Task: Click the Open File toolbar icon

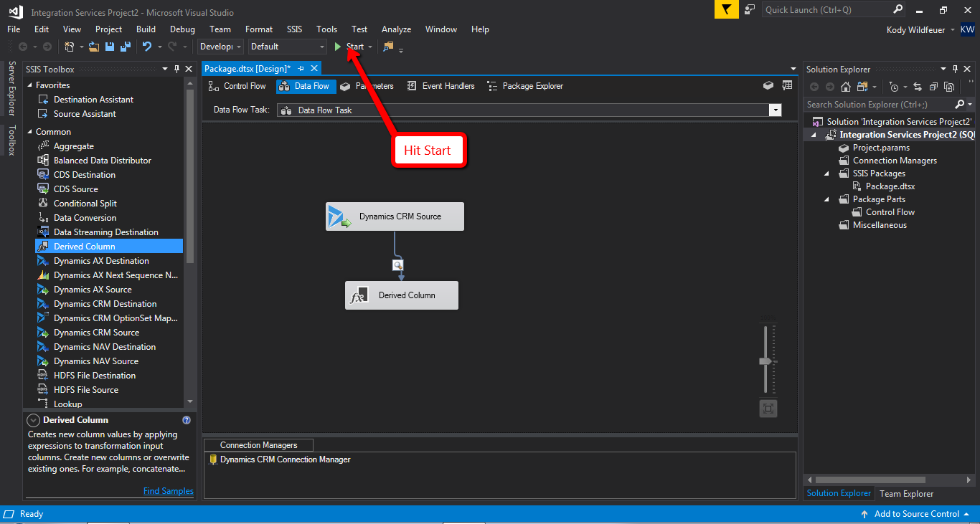Action: tap(94, 47)
